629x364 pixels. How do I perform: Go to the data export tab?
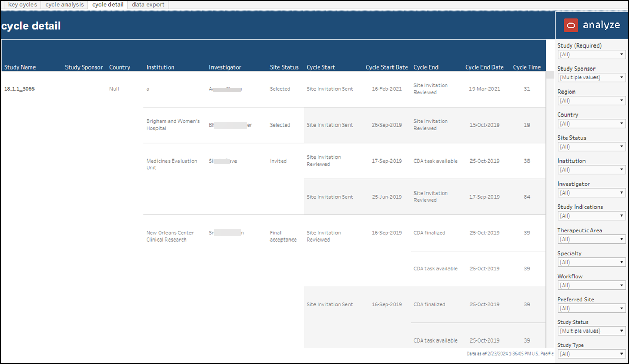coord(148,5)
